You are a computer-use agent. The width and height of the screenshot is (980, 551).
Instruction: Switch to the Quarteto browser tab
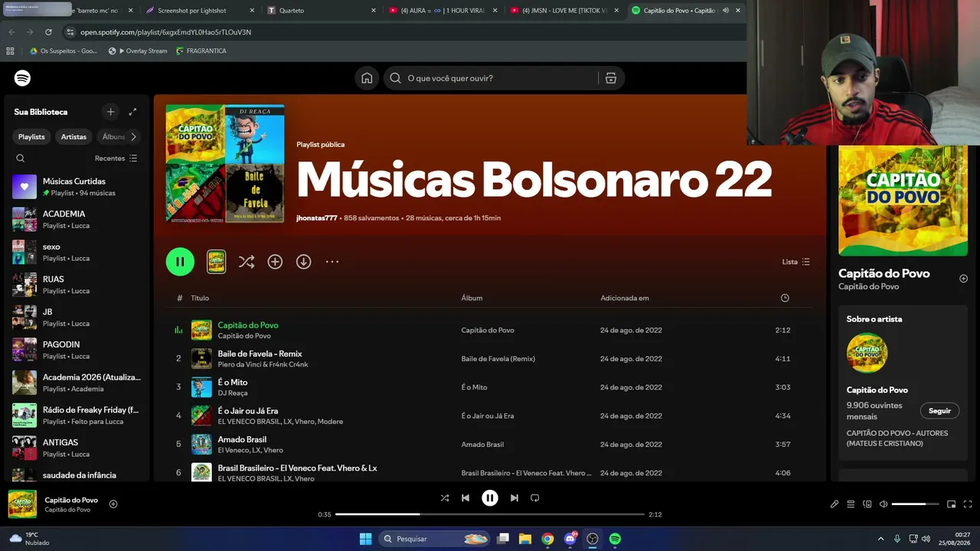[321, 11]
